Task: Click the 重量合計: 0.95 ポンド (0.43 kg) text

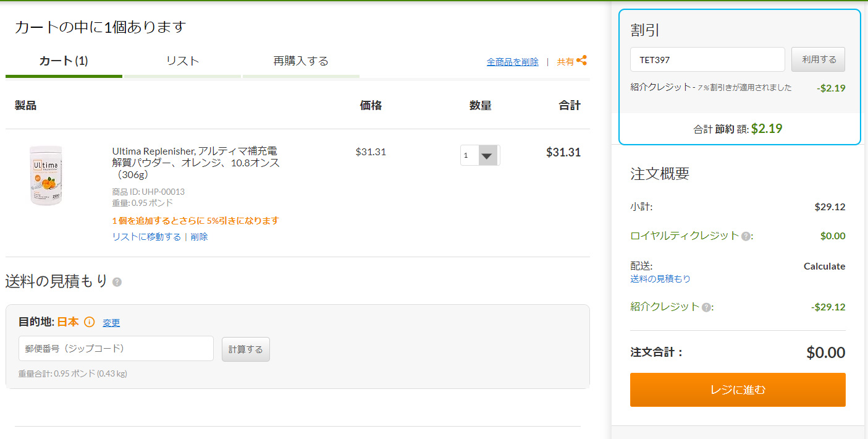Action: tap(73, 373)
